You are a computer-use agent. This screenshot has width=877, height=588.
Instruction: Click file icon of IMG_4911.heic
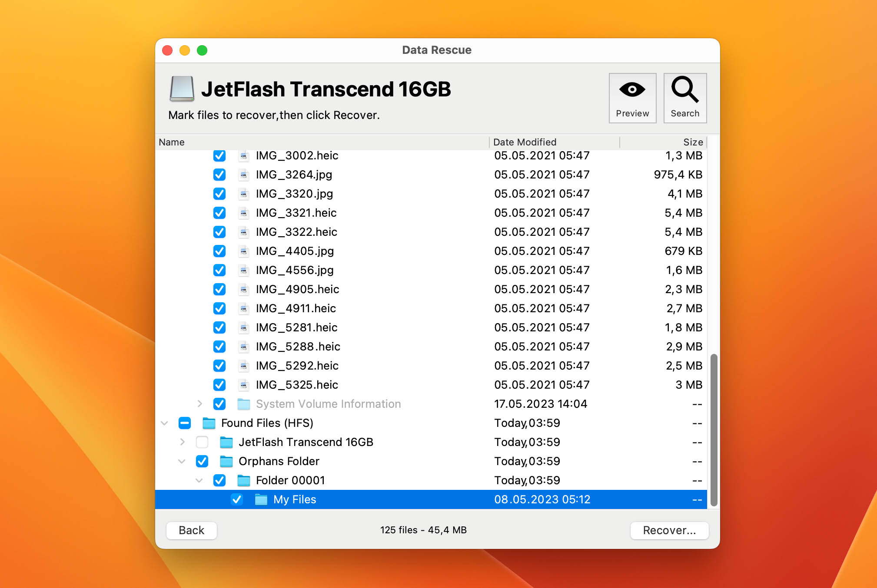pos(244,308)
